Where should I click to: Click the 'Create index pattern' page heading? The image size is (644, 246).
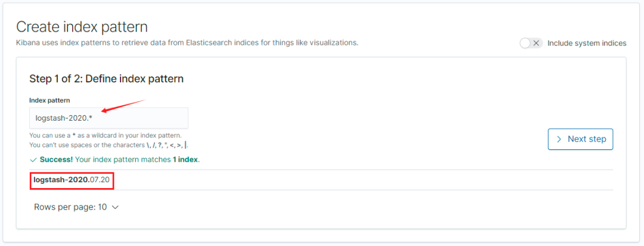pos(82,27)
